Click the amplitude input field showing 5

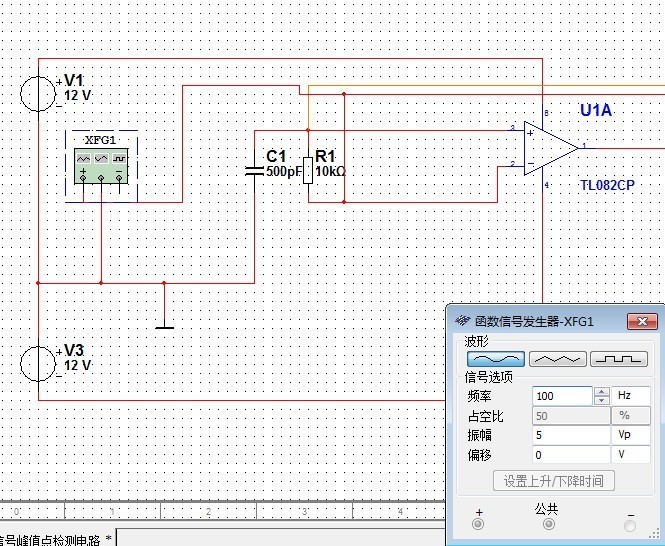click(570, 436)
